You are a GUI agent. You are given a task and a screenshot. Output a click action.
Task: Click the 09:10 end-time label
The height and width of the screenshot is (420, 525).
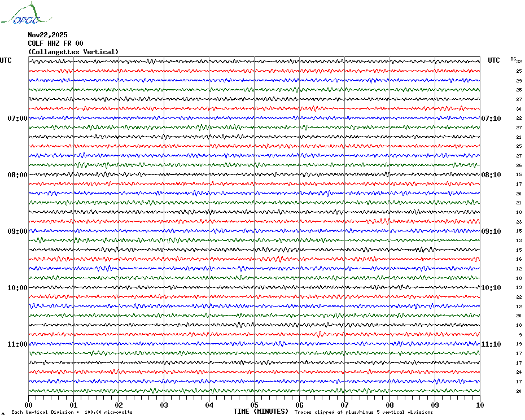pyautogui.click(x=491, y=231)
